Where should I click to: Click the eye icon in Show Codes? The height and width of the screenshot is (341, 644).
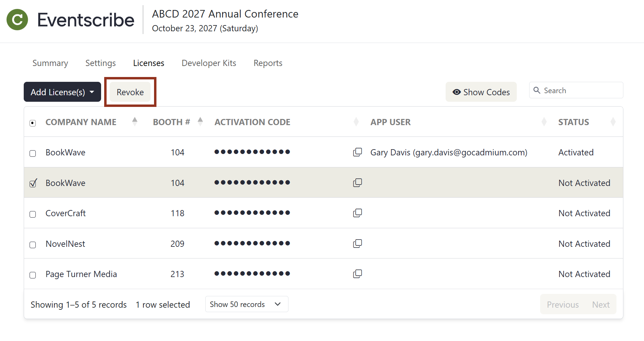coord(457,92)
